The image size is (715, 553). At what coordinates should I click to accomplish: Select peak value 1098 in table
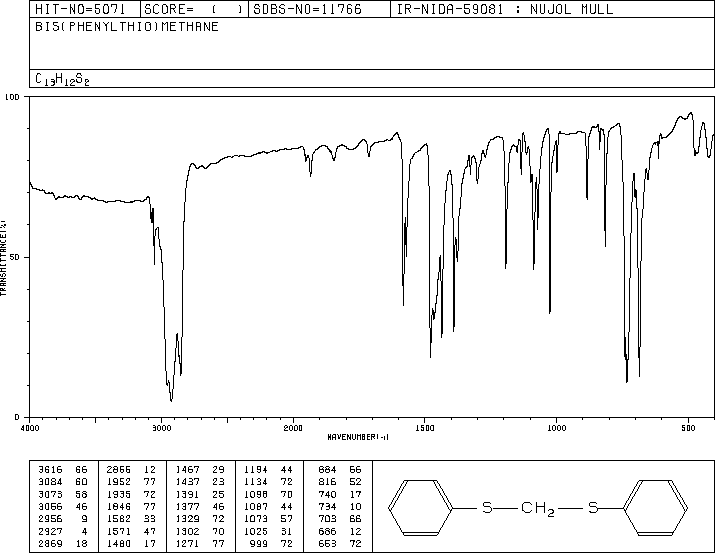[x=256, y=494]
